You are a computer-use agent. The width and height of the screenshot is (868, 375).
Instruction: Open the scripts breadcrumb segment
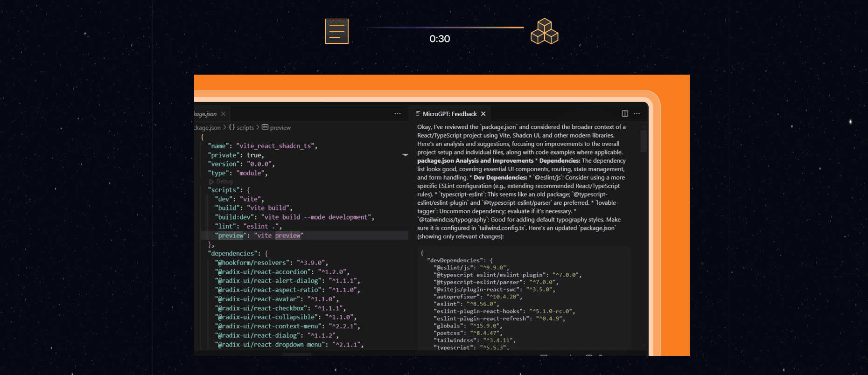(241, 127)
